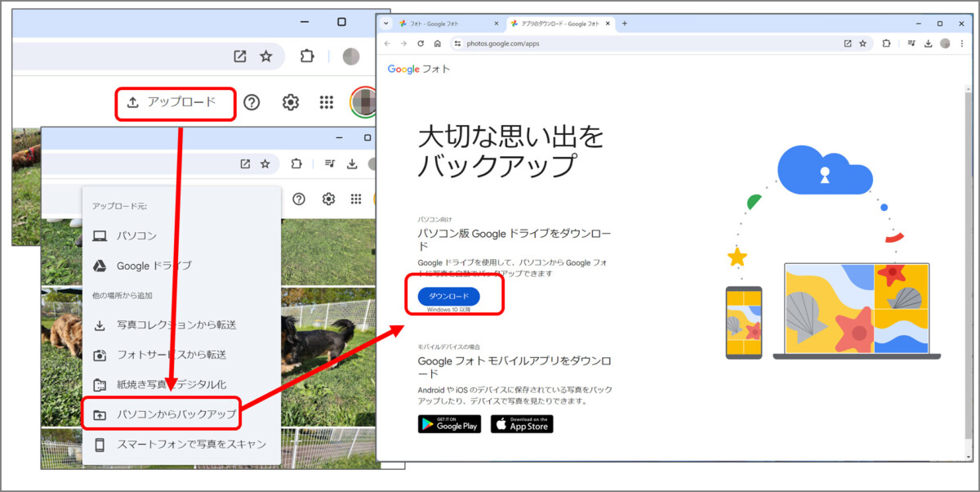Choose Google ドライブ from the upload menu
Viewport: 980px width, 492px height.
[x=181, y=266]
